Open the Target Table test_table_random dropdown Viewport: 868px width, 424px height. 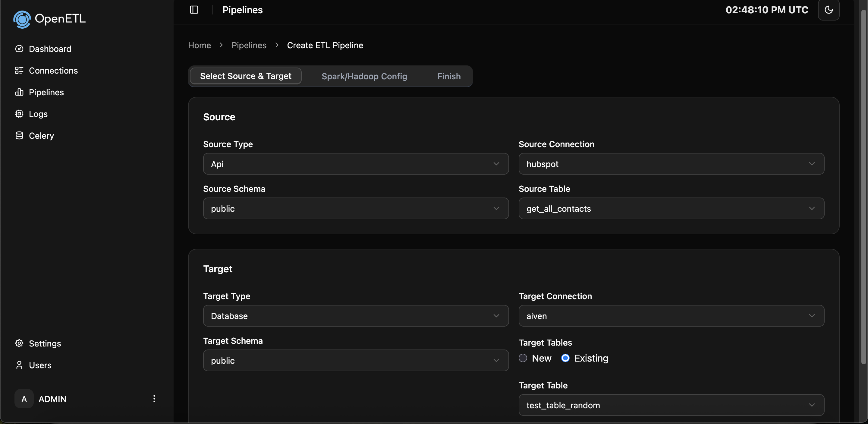(671, 405)
